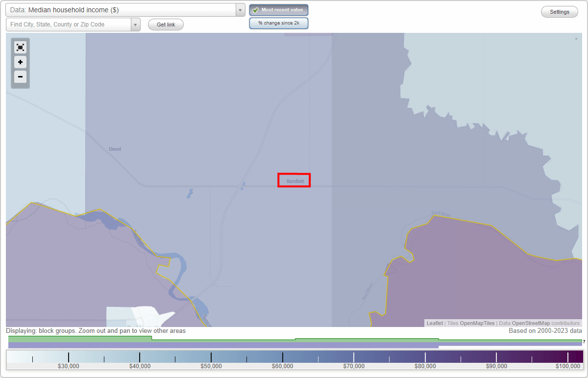This screenshot has height=378, width=588.
Task: Enable the Most recent value option
Action: pyautogui.click(x=278, y=9)
